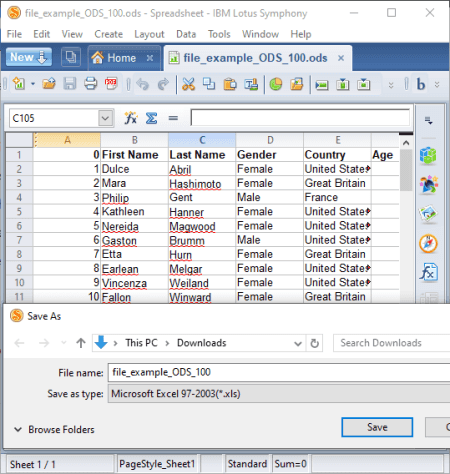The width and height of the screenshot is (450, 474).
Task: Export as PDF icon
Action: [x=111, y=83]
